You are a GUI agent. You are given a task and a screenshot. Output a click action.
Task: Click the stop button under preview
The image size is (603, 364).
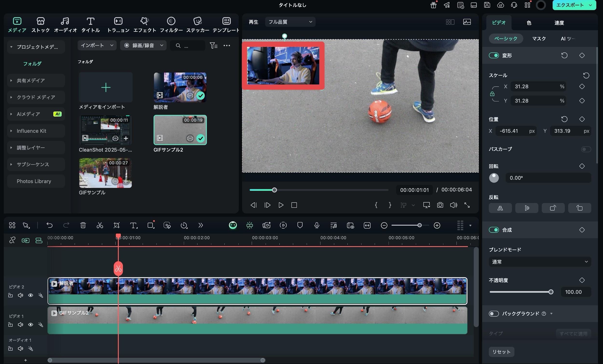[x=294, y=205]
